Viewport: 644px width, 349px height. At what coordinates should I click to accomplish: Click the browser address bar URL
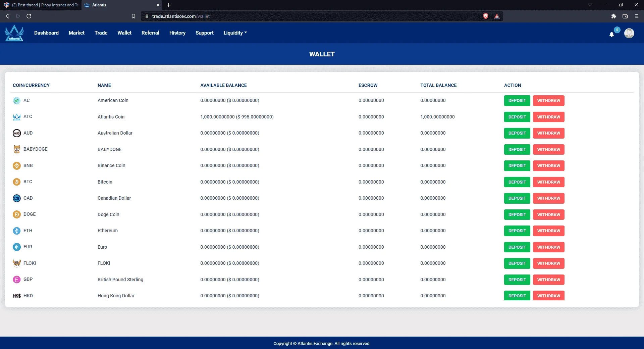click(181, 16)
